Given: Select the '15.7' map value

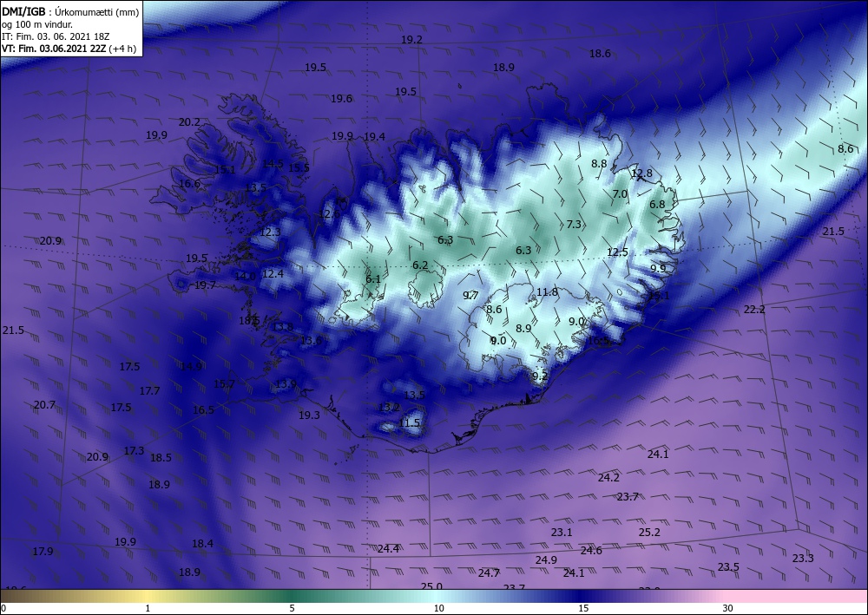Looking at the screenshot, I should (x=224, y=384).
